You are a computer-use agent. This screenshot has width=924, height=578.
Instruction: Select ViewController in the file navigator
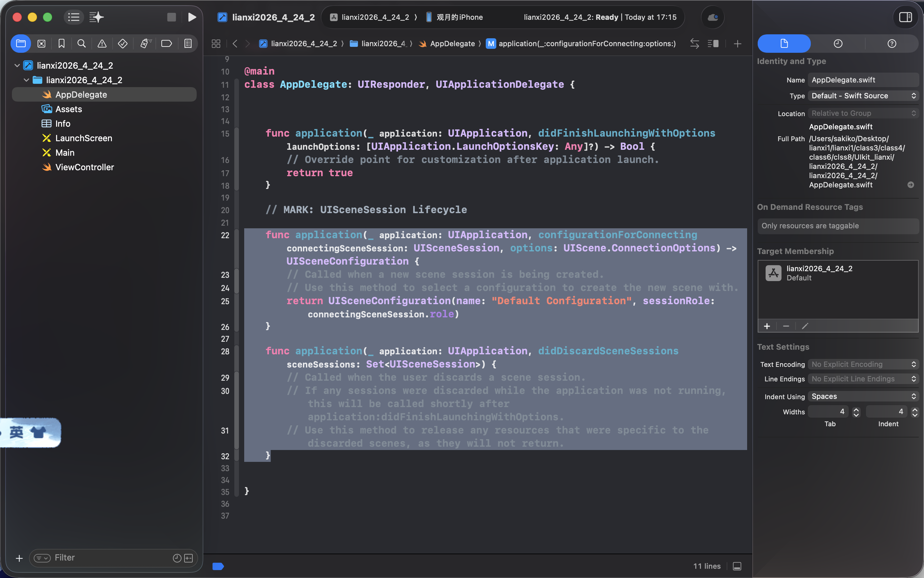pos(84,167)
